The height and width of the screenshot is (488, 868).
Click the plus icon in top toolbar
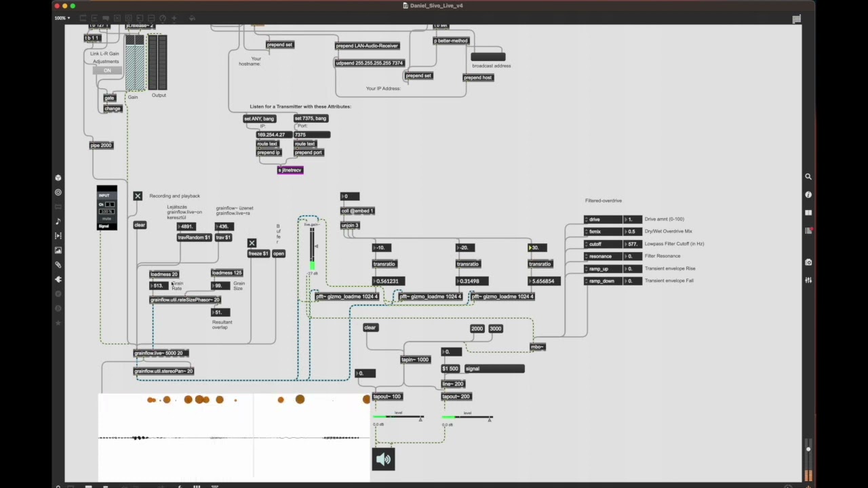[x=174, y=18]
